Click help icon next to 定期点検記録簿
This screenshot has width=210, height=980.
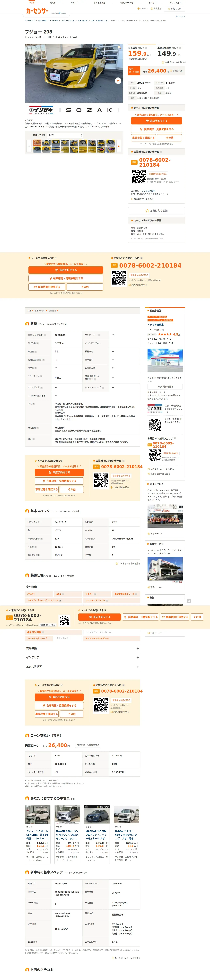coord(44,360)
